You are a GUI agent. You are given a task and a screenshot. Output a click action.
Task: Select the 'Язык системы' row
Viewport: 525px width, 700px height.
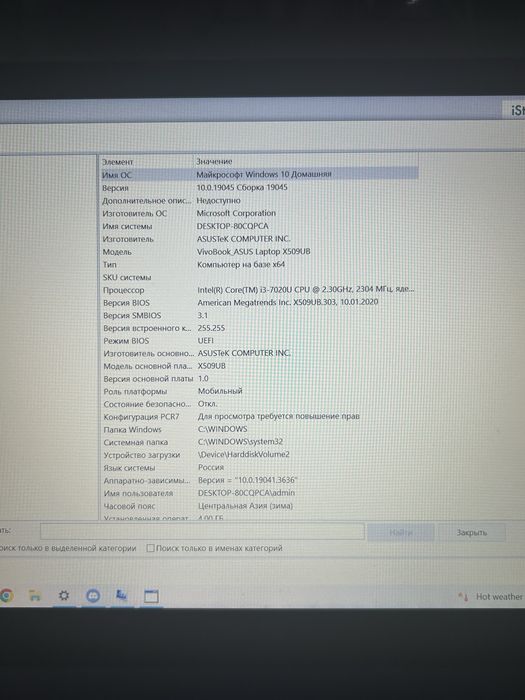(259, 468)
